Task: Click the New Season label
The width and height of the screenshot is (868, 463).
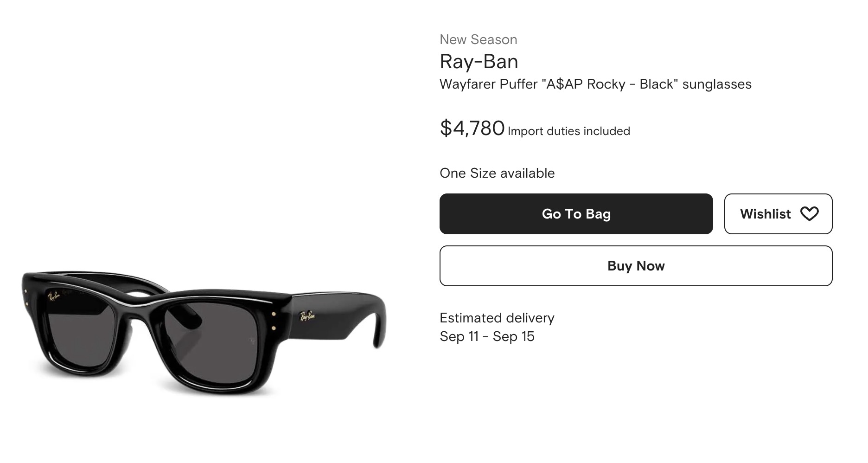Action: 478,40
